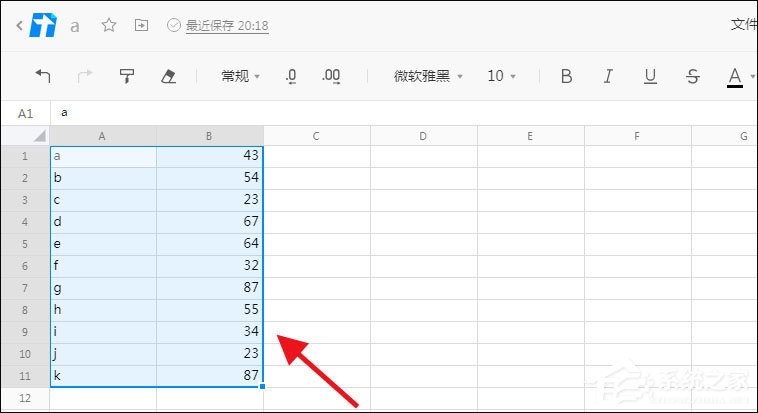758x413 pixels.
Task: Expand the font size 10 dropdown
Action: (x=502, y=76)
